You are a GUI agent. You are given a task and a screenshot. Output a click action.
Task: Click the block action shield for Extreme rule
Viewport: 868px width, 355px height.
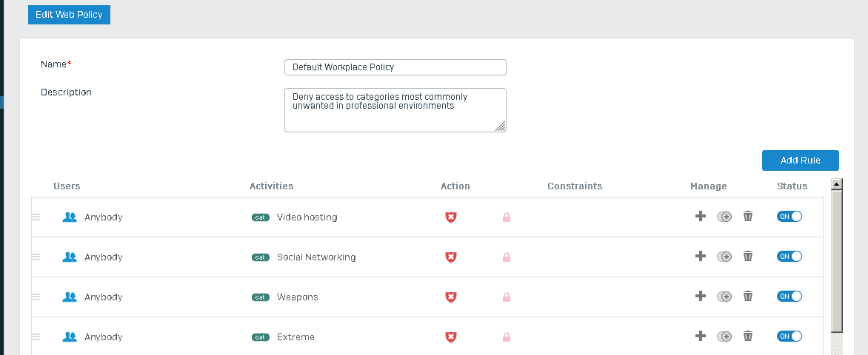click(451, 337)
